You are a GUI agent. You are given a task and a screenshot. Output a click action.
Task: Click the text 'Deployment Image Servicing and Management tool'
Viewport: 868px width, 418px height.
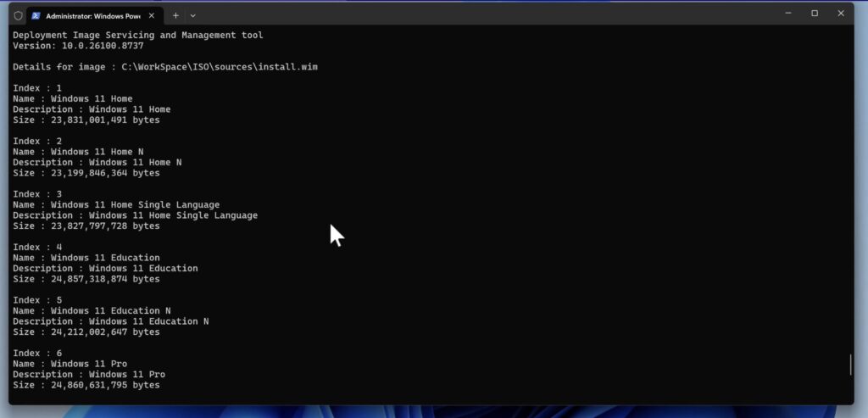[x=138, y=36]
